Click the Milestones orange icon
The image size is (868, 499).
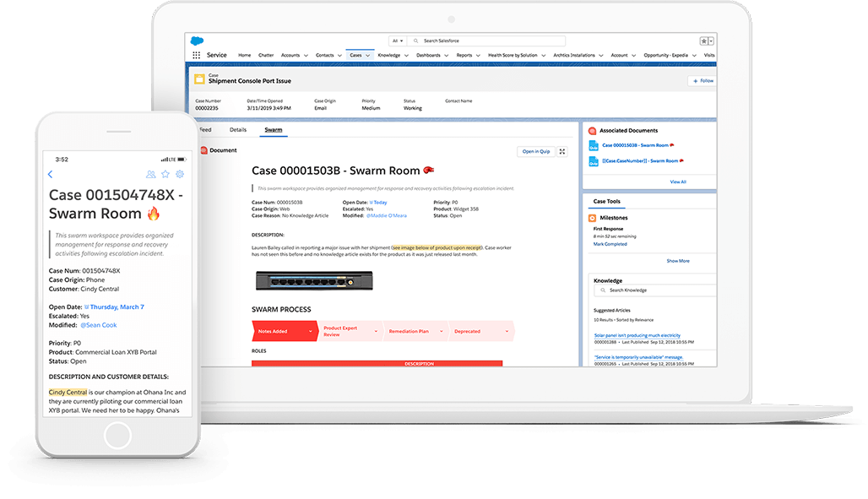click(x=592, y=218)
